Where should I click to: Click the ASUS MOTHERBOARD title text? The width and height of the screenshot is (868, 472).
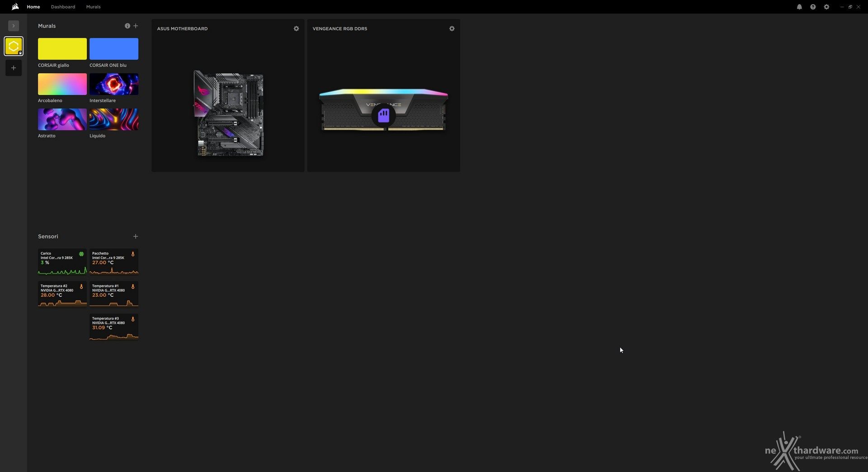(x=182, y=28)
